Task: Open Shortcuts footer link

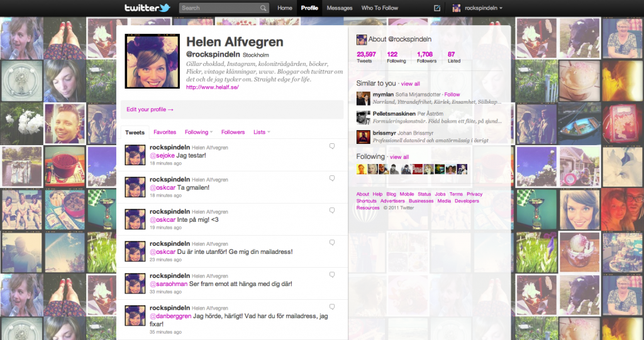Action: (x=367, y=201)
